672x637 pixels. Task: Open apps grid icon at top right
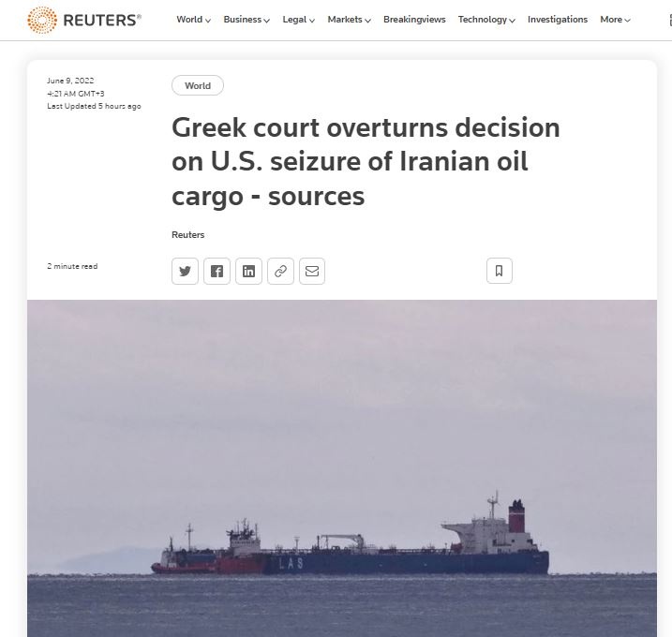(x=669, y=20)
